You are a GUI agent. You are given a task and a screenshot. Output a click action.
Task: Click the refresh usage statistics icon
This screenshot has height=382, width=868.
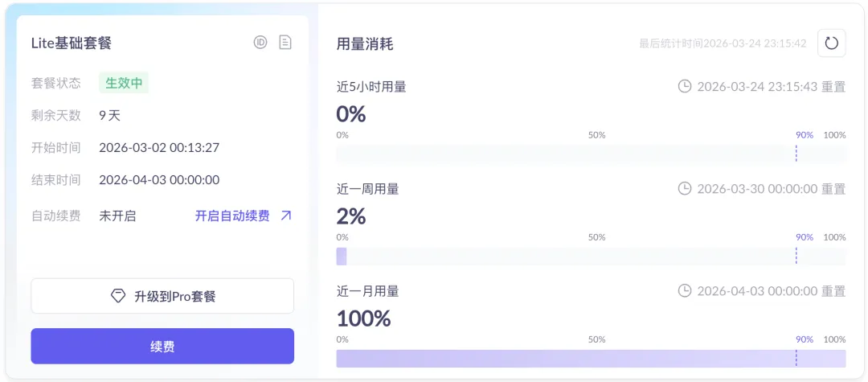click(x=831, y=43)
